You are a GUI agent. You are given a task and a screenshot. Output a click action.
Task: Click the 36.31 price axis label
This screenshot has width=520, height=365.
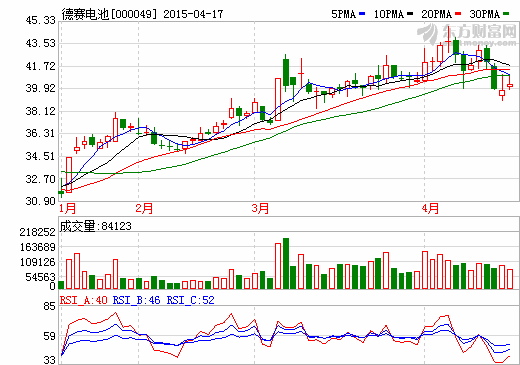click(40, 133)
